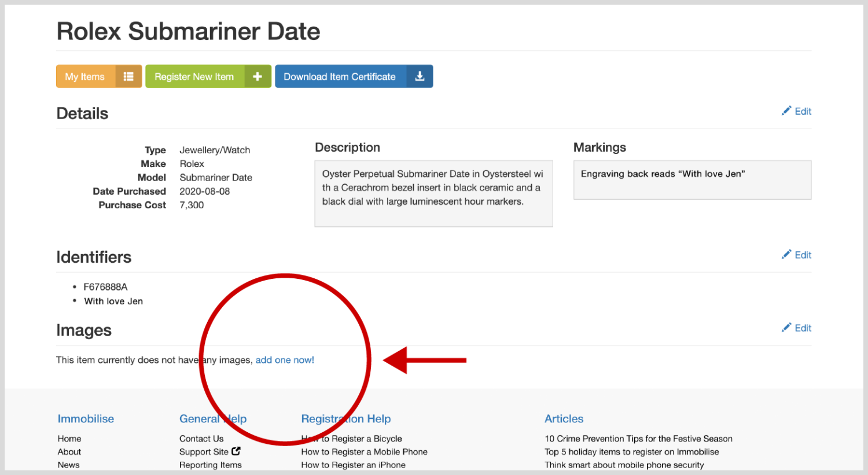The image size is (868, 475).
Task: Open Contact Us page in footer
Action: [201, 439]
